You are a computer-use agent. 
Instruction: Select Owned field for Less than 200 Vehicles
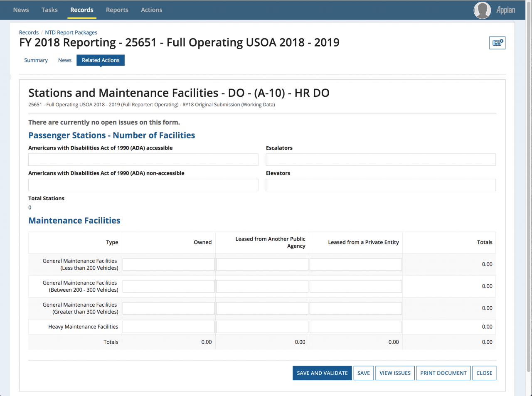pos(169,264)
